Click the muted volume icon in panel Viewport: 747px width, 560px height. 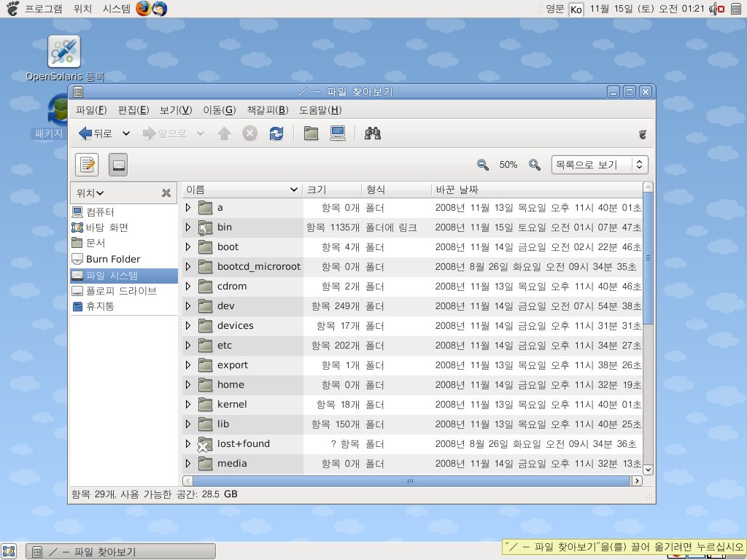(x=717, y=9)
